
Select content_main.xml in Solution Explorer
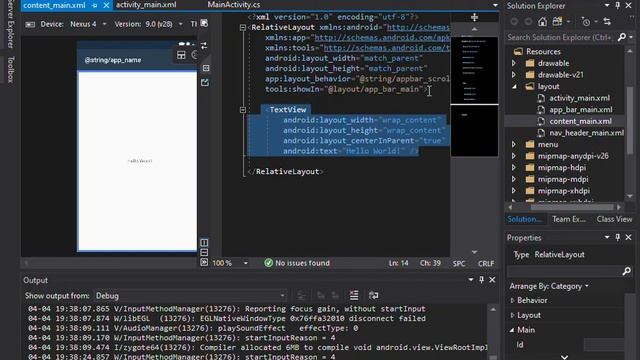(x=580, y=121)
